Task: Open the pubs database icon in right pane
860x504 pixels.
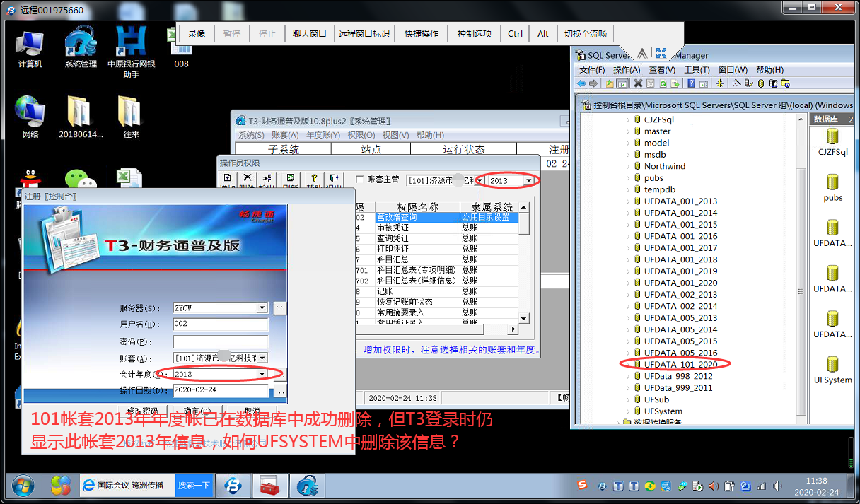Action: (x=832, y=188)
